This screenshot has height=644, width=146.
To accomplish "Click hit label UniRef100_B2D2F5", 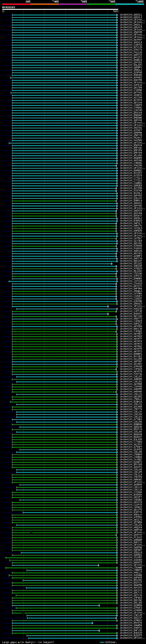I will (x=131, y=635).
